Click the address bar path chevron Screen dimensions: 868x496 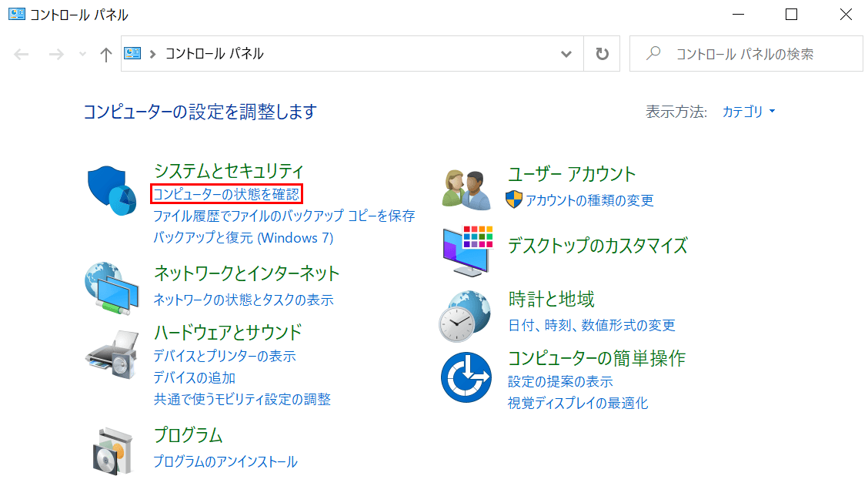(x=153, y=54)
